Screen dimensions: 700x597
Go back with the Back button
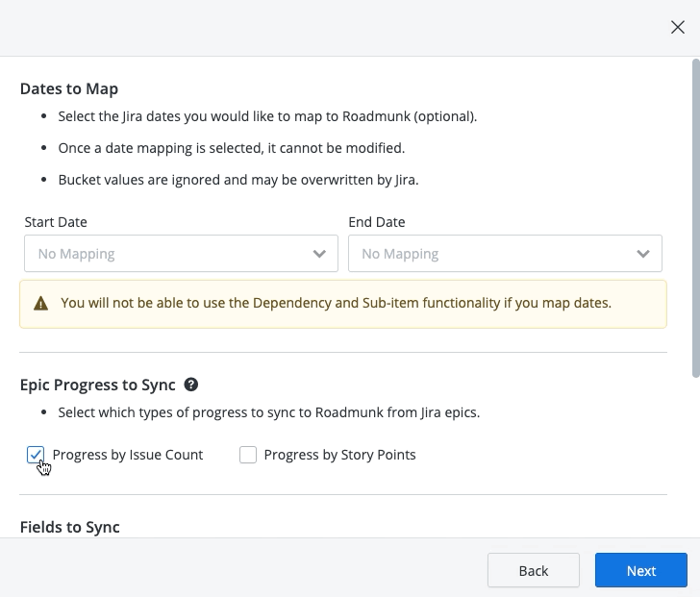pyautogui.click(x=533, y=570)
